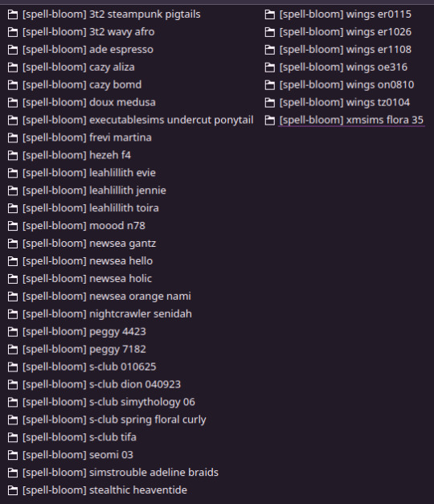Select the folder icon for 'wings tz0104'
The height and width of the screenshot is (504, 434).
point(270,103)
